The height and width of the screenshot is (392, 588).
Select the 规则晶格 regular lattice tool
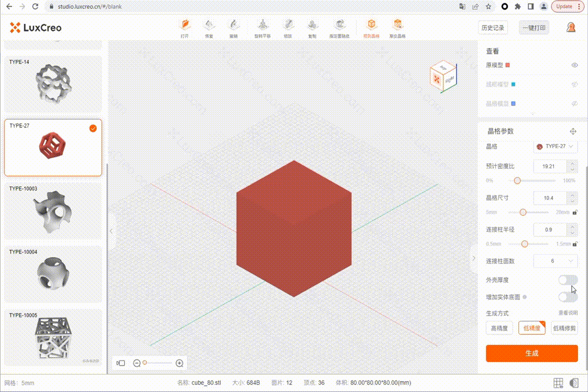click(371, 28)
